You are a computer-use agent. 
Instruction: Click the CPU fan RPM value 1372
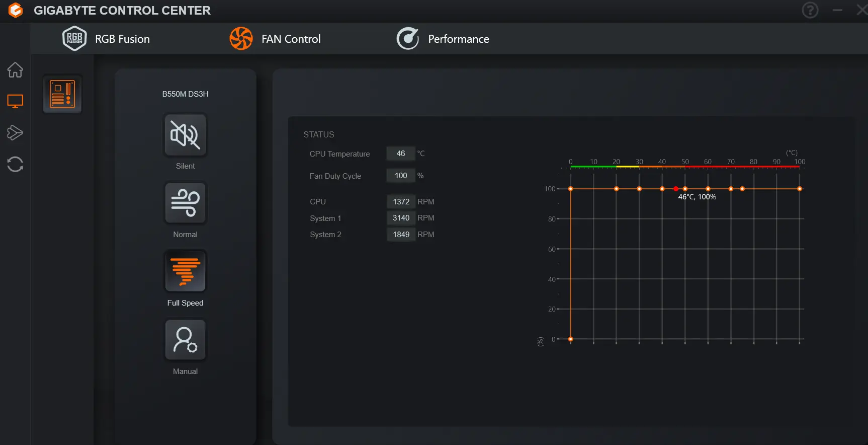pos(401,201)
